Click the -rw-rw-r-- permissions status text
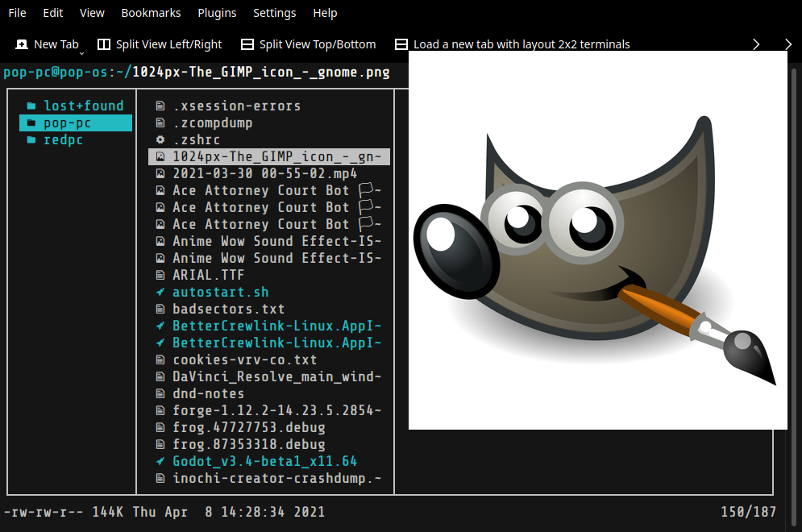802x532 pixels. 44,512
